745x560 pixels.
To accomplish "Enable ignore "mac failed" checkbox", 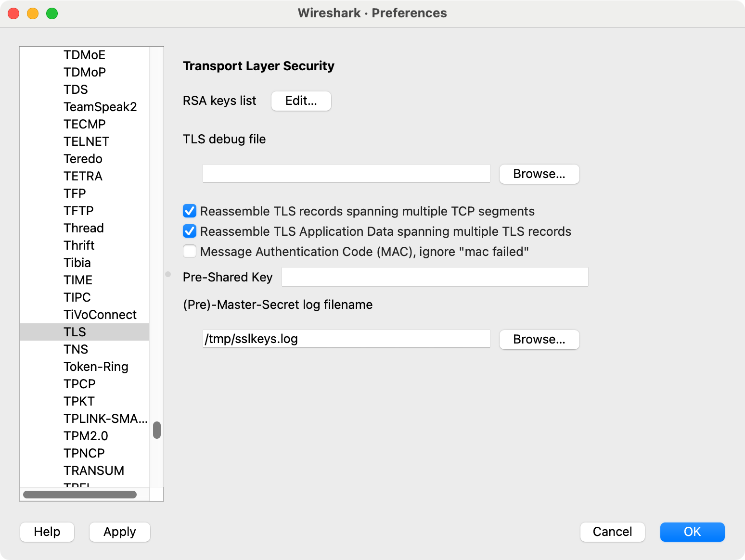I will coord(190,252).
